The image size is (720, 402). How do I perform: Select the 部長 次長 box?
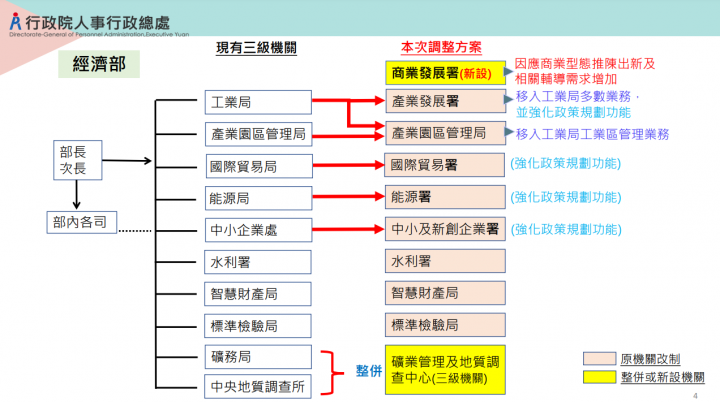tap(78, 160)
